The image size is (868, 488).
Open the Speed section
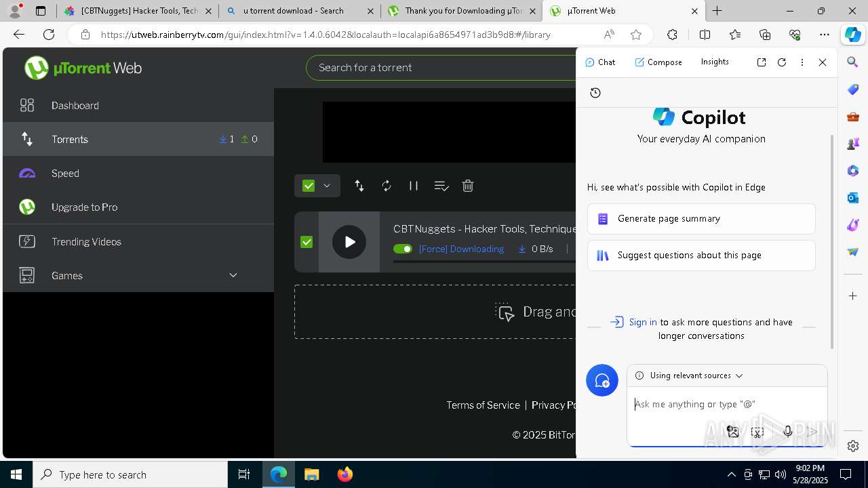click(x=138, y=173)
